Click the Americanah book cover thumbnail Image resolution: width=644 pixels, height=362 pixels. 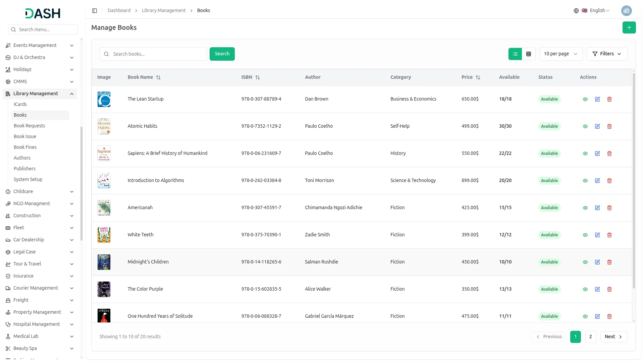[104, 208]
